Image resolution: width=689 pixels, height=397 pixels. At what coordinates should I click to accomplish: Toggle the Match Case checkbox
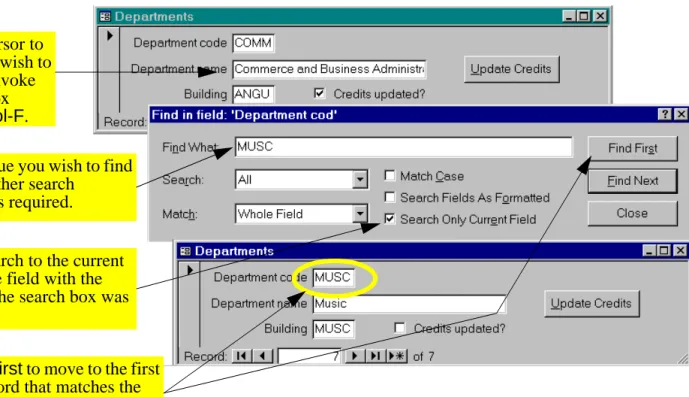pyautogui.click(x=390, y=175)
